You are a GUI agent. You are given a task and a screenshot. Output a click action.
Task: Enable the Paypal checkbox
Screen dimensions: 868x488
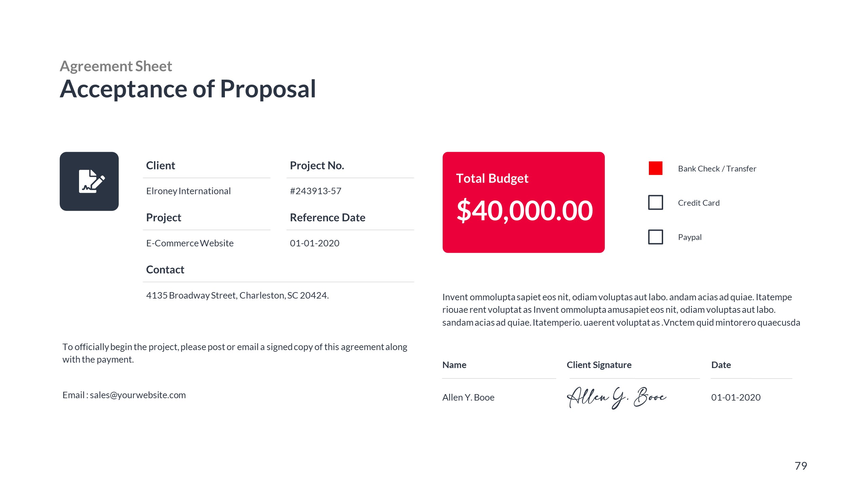click(655, 237)
